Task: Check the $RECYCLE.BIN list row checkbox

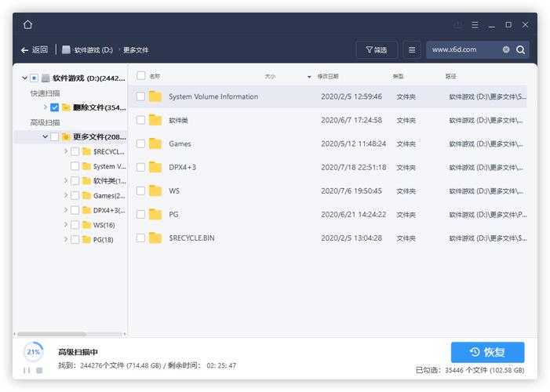Action: (x=140, y=238)
